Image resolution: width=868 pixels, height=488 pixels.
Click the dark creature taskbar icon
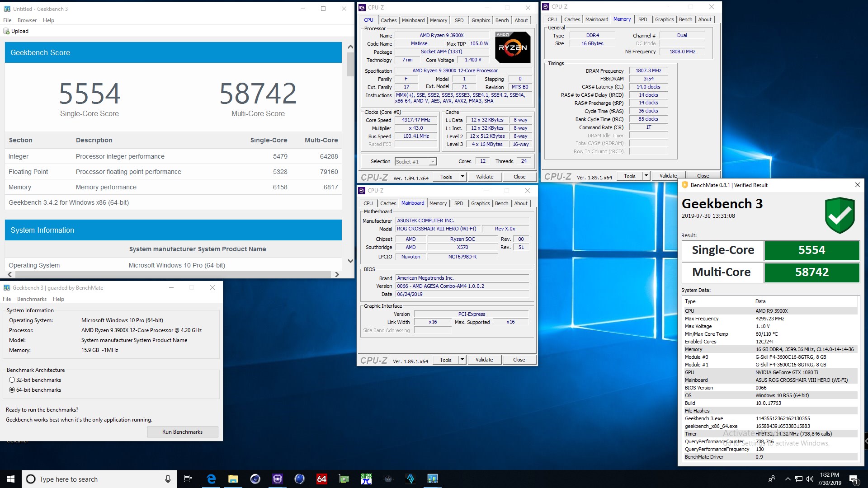point(388,479)
